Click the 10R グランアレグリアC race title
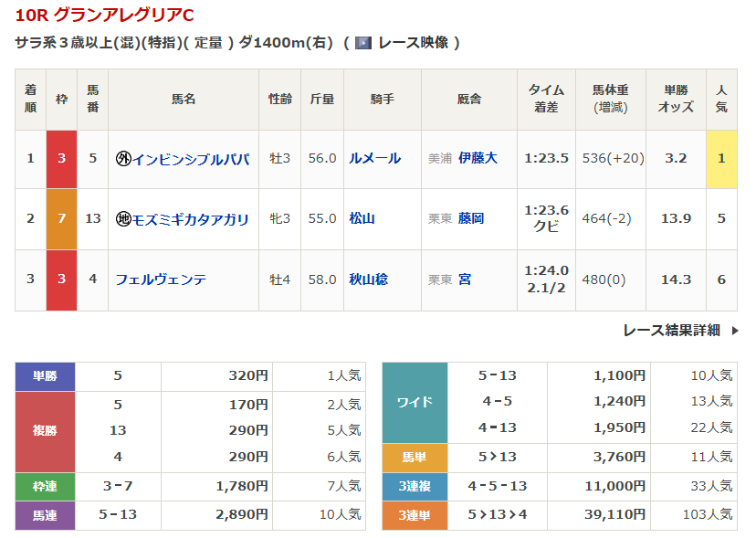This screenshot has height=538, width=756. (104, 16)
